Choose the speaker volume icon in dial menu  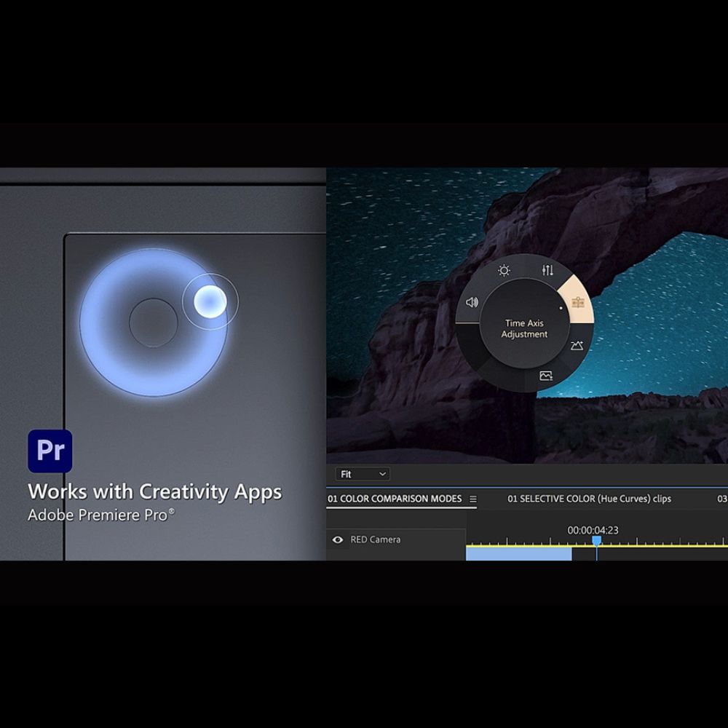click(x=472, y=302)
